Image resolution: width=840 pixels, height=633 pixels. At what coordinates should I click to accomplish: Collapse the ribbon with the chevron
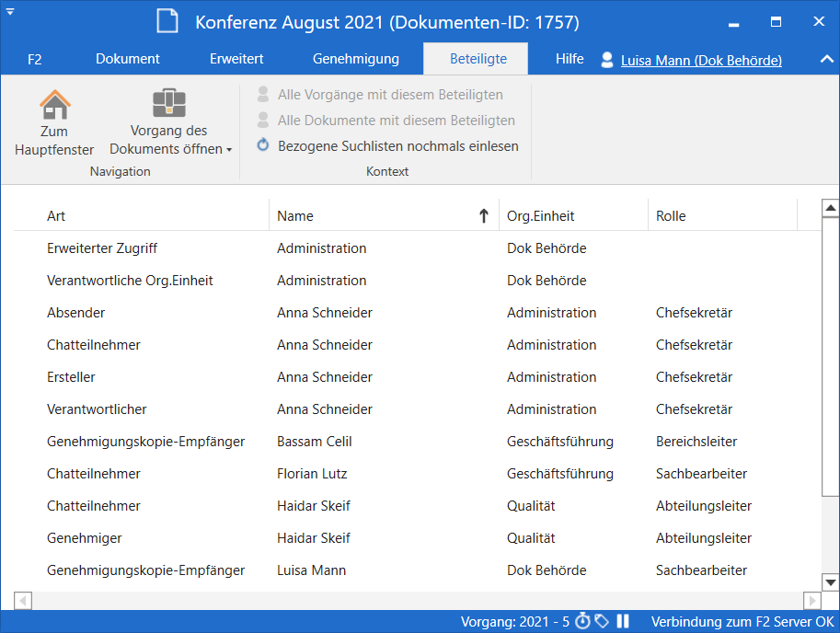click(825, 60)
